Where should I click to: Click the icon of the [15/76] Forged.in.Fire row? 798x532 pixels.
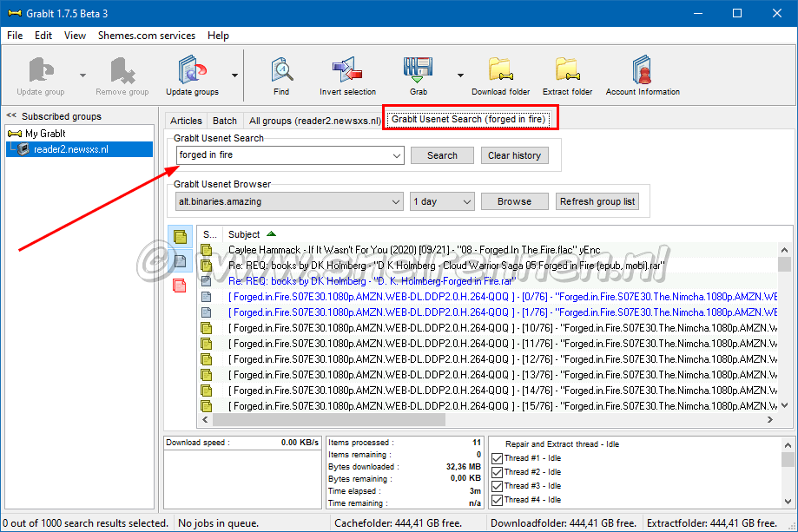pos(206,406)
